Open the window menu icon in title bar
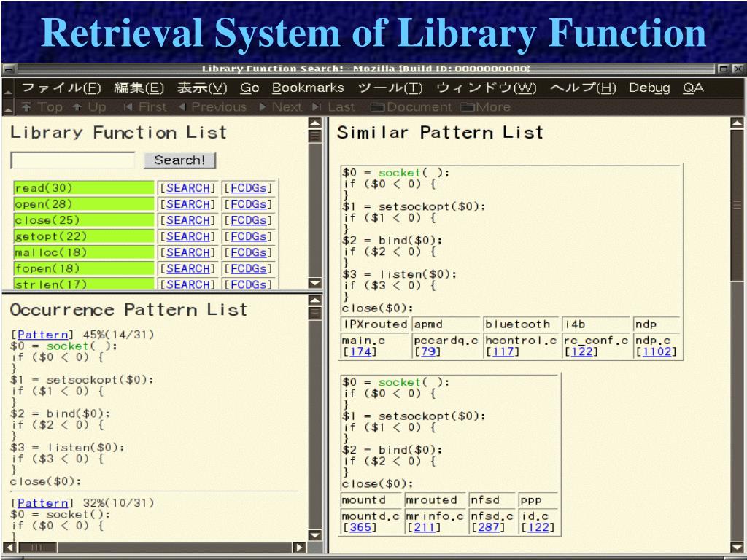Viewport: 747px width, 560px height. (9, 69)
